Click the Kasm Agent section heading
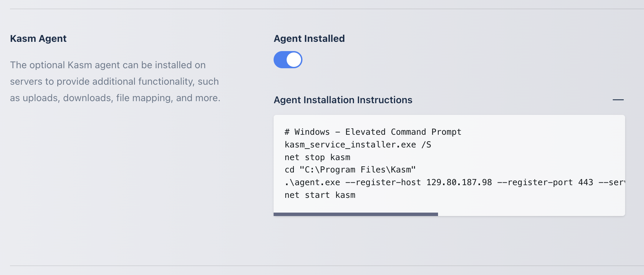644x275 pixels. tap(38, 38)
